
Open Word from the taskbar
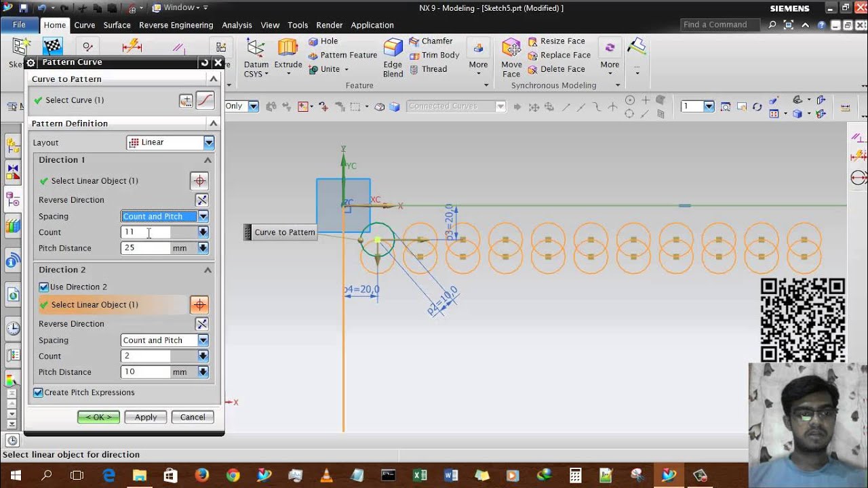[451, 475]
